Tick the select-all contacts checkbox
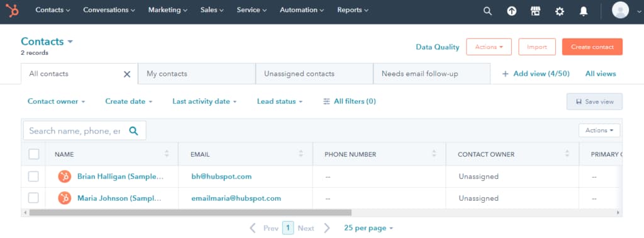Image resolution: width=644 pixels, height=238 pixels. (34, 154)
